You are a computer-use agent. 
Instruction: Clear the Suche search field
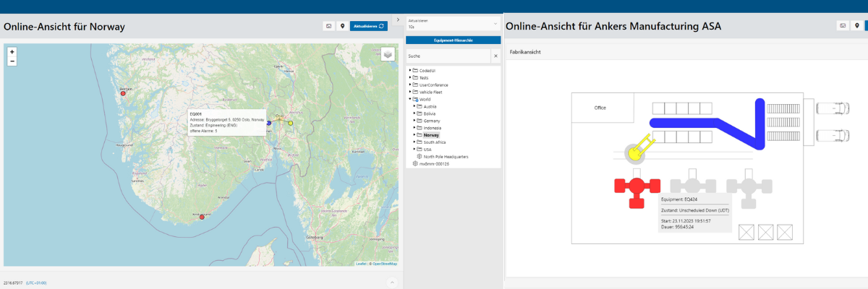tap(495, 56)
